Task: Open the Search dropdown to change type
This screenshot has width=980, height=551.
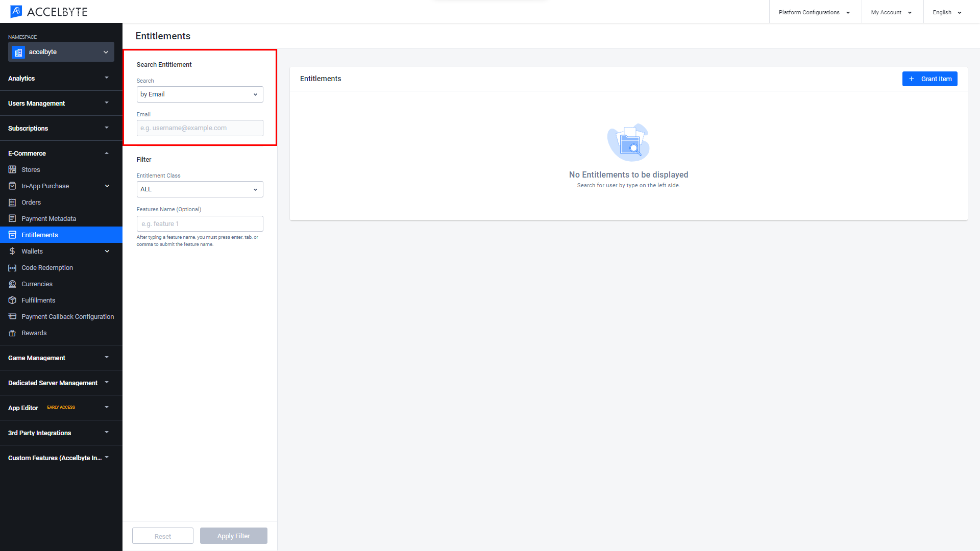Action: tap(199, 94)
